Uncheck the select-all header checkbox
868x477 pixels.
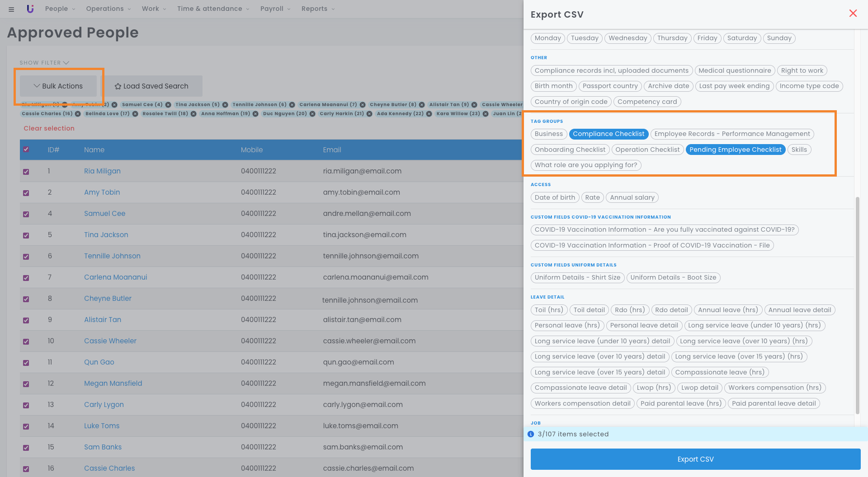[x=26, y=150]
